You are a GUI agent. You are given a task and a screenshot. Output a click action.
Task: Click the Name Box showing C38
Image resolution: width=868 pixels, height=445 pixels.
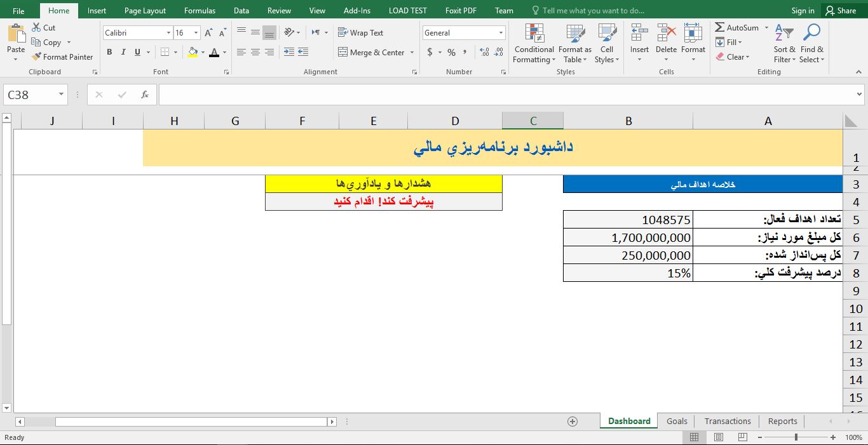coord(31,94)
